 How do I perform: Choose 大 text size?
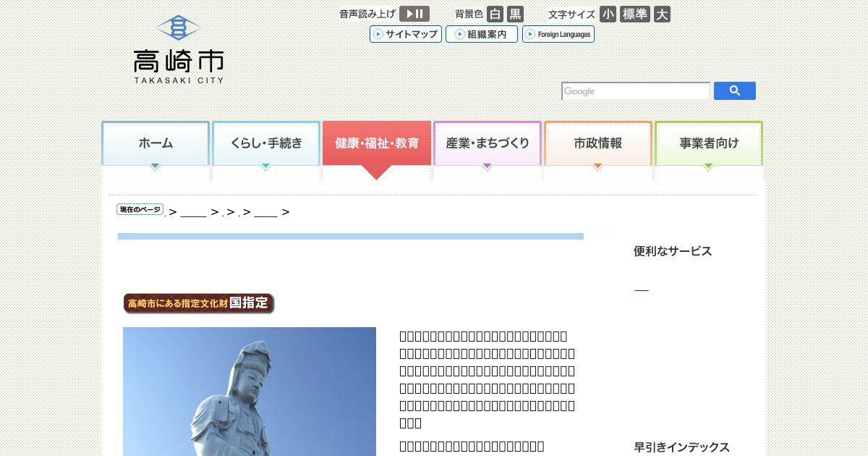tap(662, 14)
